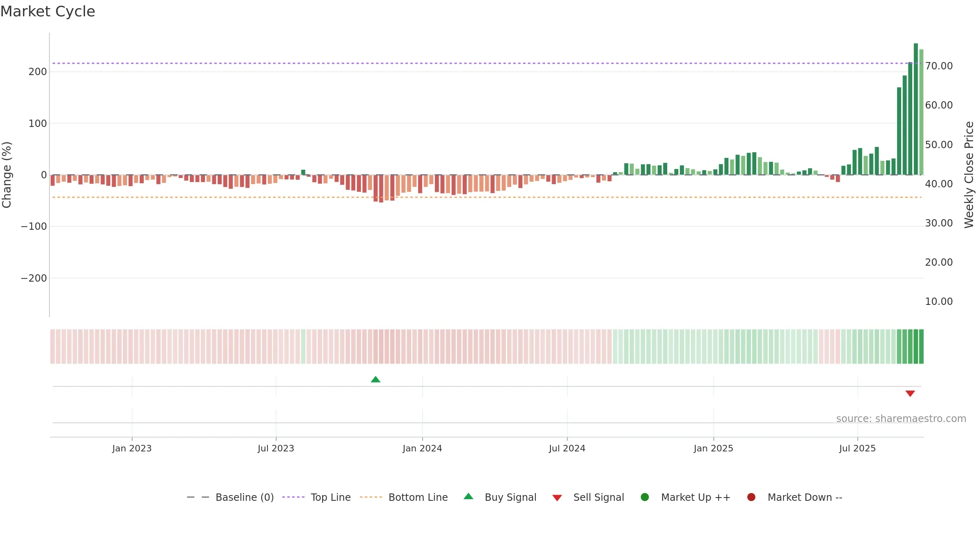Click the lone green bar near Aug 2023

click(x=303, y=172)
